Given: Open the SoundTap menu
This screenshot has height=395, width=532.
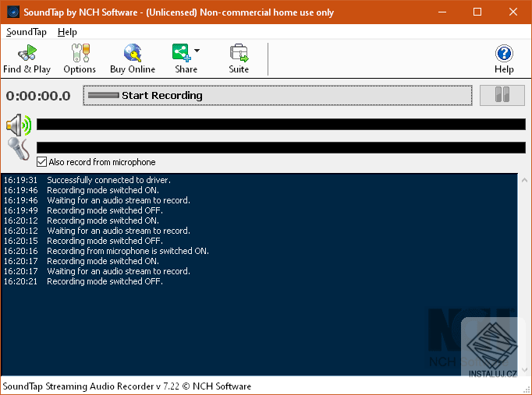Looking at the screenshot, I should pyautogui.click(x=27, y=32).
